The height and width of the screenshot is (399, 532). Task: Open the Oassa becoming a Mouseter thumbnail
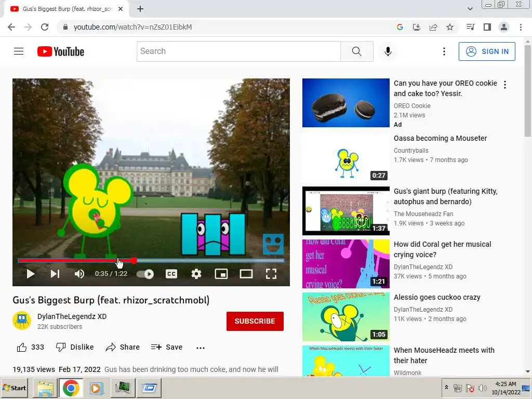[x=345, y=158]
